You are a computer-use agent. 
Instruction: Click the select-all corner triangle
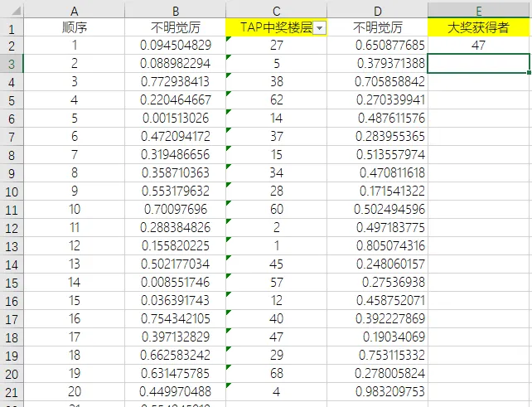16,11
